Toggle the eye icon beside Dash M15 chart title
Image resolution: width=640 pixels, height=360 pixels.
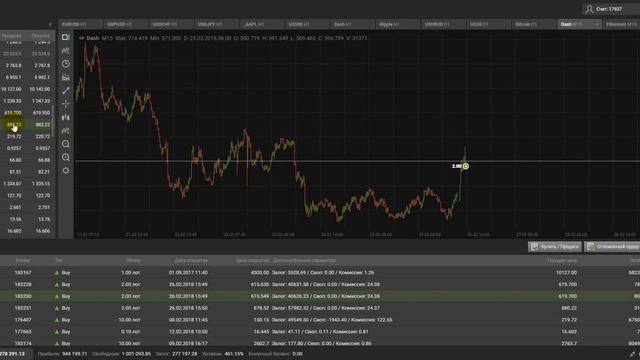click(81, 38)
